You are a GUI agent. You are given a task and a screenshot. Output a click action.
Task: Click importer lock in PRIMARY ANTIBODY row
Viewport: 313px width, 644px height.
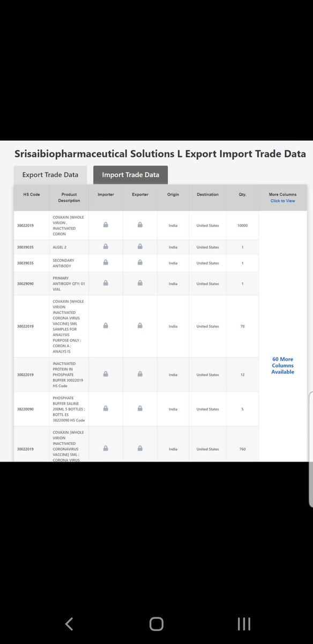pos(106,283)
